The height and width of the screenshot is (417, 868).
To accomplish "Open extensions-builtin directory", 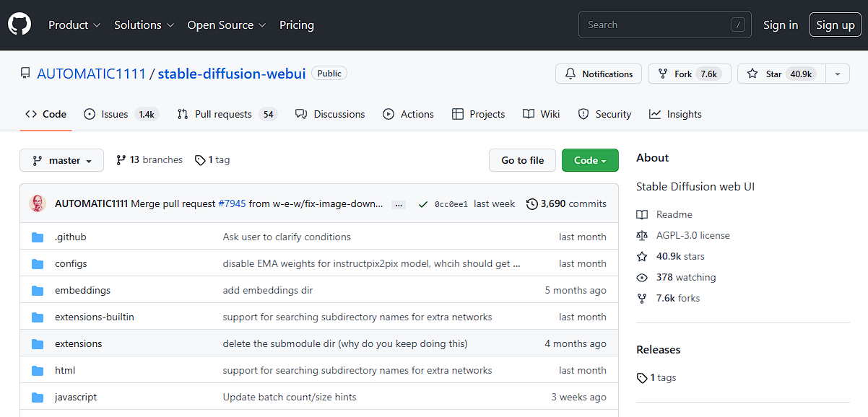I will (95, 317).
